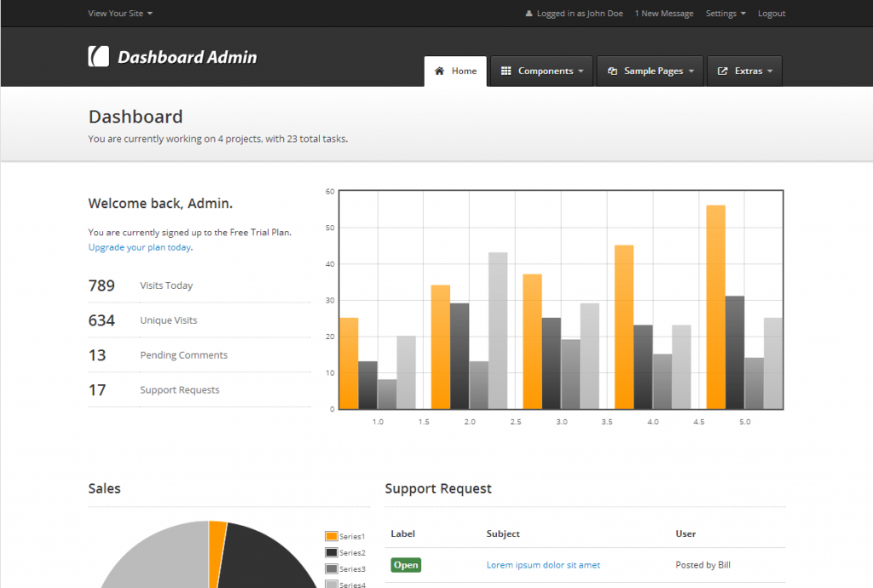This screenshot has height=588, width=873.
Task: Click the Dashboard Admin logo icon
Action: tap(99, 56)
